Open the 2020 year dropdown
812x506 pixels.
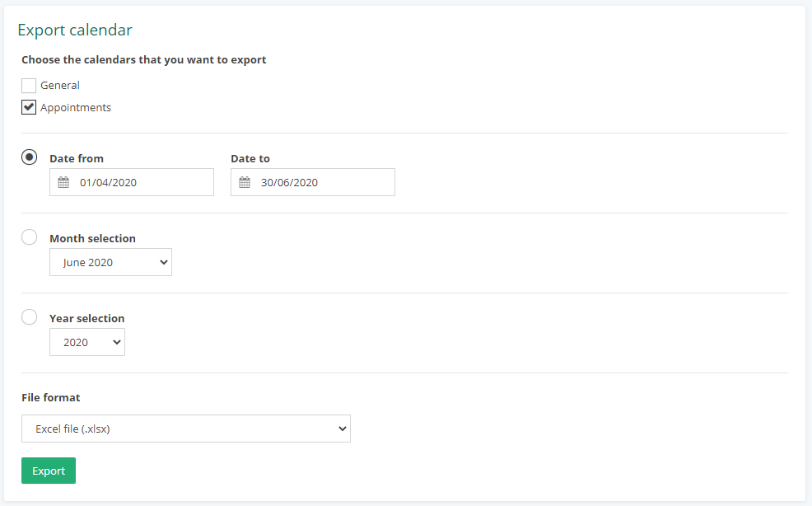87,342
